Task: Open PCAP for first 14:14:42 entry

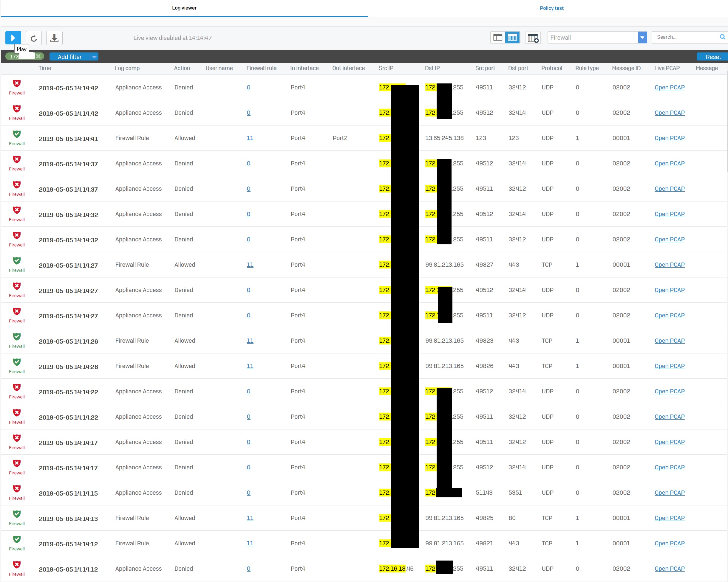Action: [x=669, y=87]
